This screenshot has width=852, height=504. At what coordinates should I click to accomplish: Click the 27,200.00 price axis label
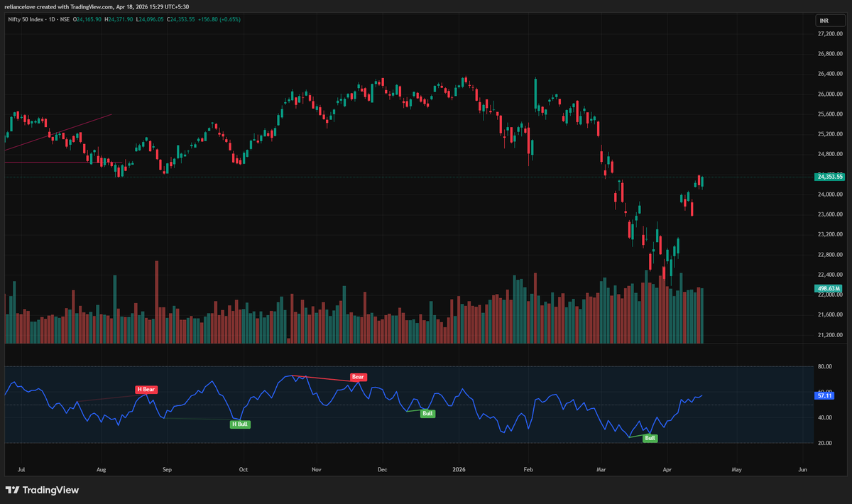click(x=829, y=33)
